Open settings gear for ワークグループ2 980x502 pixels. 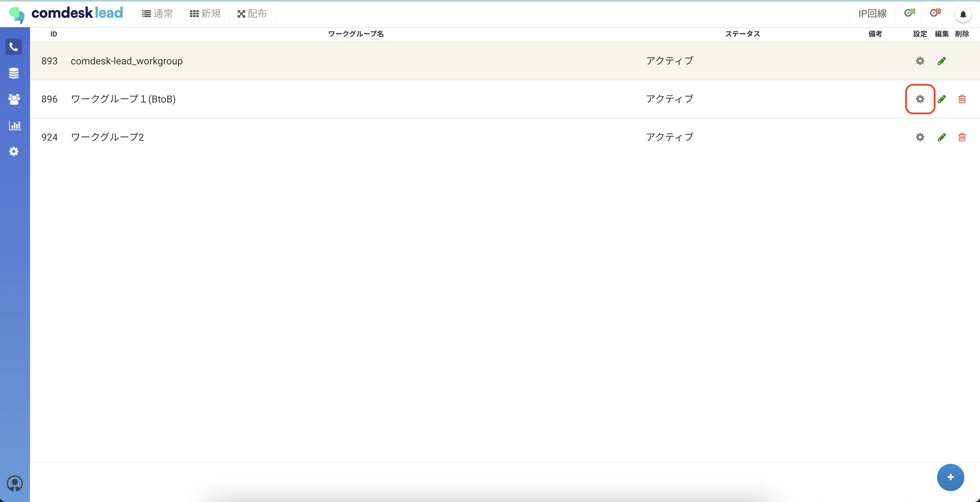point(920,137)
